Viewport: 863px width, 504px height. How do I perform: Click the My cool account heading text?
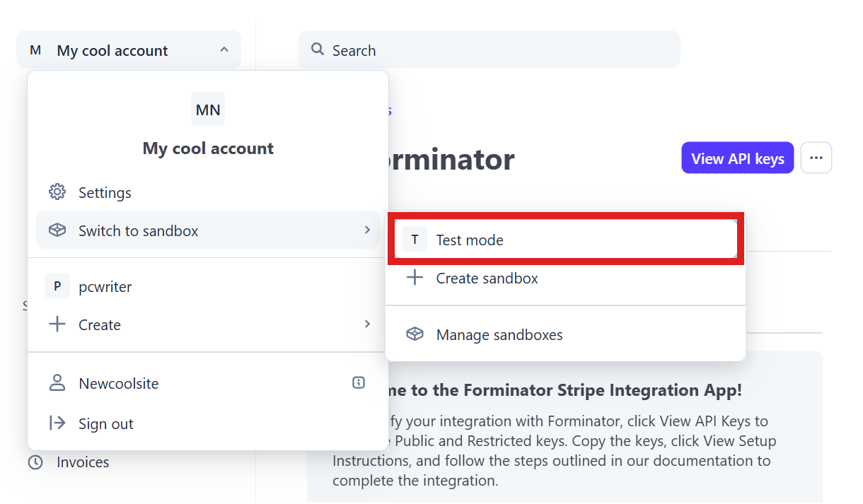[x=208, y=148]
